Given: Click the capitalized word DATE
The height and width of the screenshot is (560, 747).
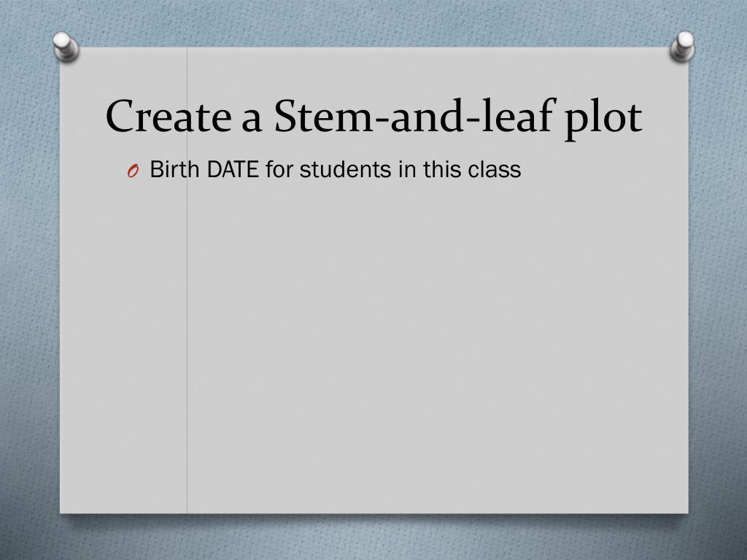Looking at the screenshot, I should point(233,169).
